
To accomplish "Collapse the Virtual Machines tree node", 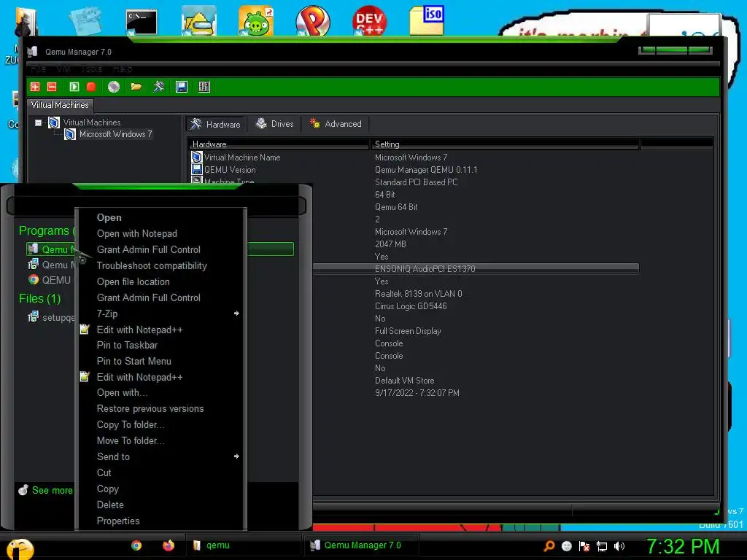I will tap(38, 122).
